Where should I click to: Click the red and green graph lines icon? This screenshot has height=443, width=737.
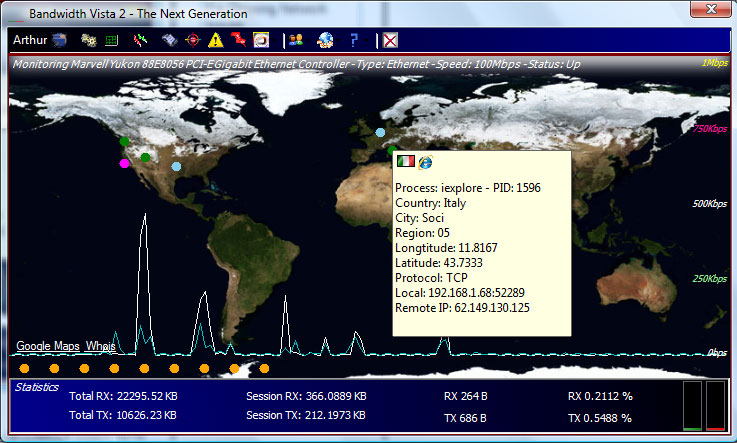point(140,40)
